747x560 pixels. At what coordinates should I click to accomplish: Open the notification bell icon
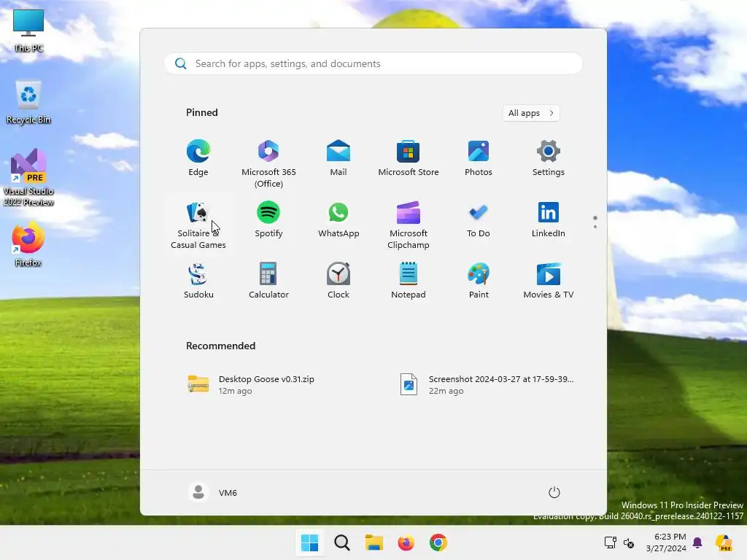tap(697, 542)
